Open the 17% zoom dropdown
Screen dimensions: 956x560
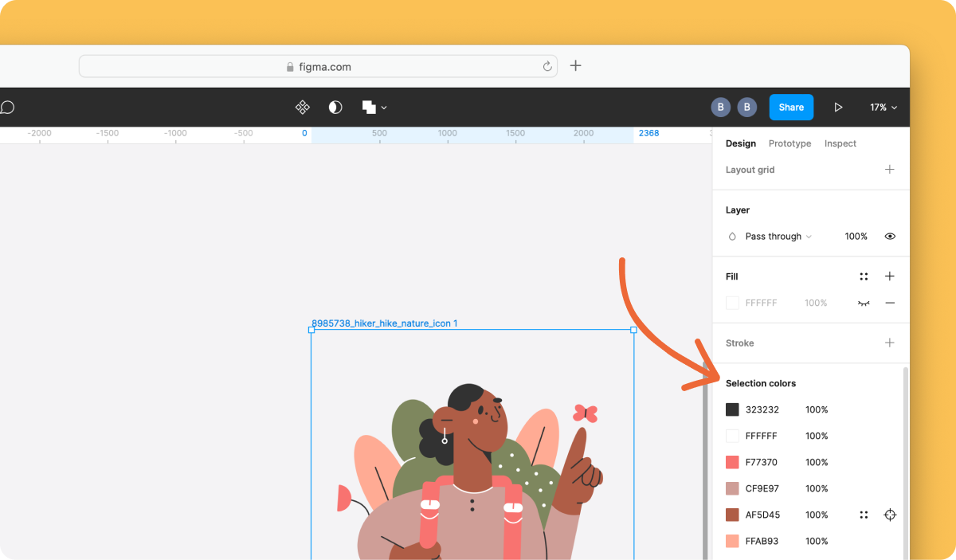[884, 107]
